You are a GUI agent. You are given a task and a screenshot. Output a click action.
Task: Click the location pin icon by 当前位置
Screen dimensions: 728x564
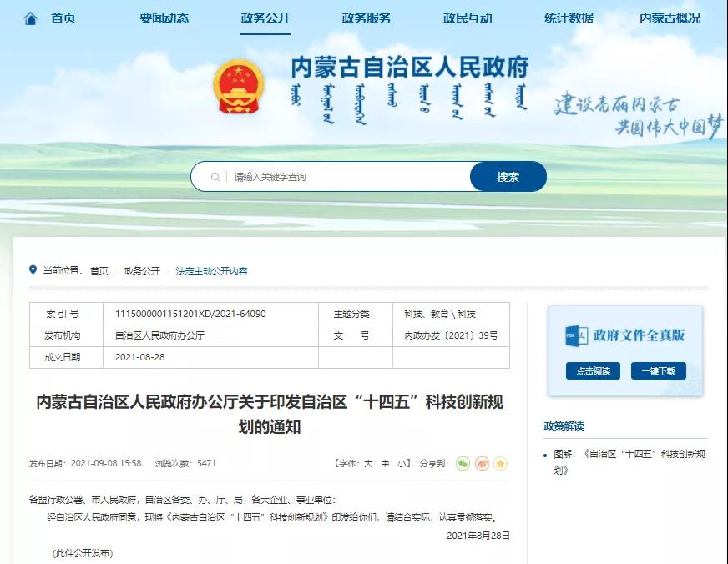click(x=33, y=270)
